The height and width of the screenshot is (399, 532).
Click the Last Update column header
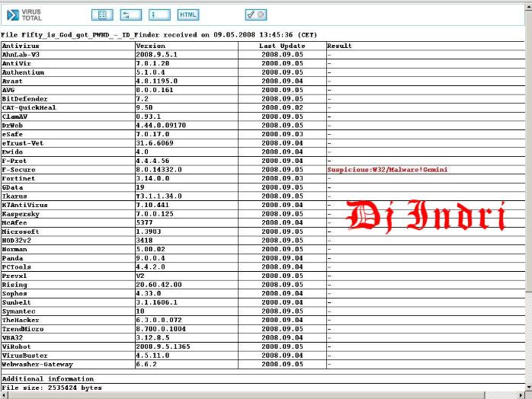coord(282,46)
